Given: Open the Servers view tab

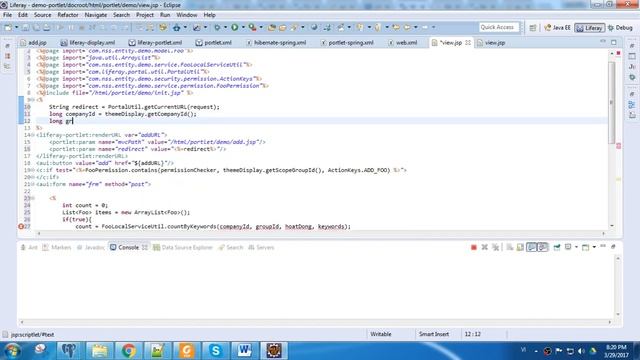Looking at the screenshot, I should (x=261, y=247).
